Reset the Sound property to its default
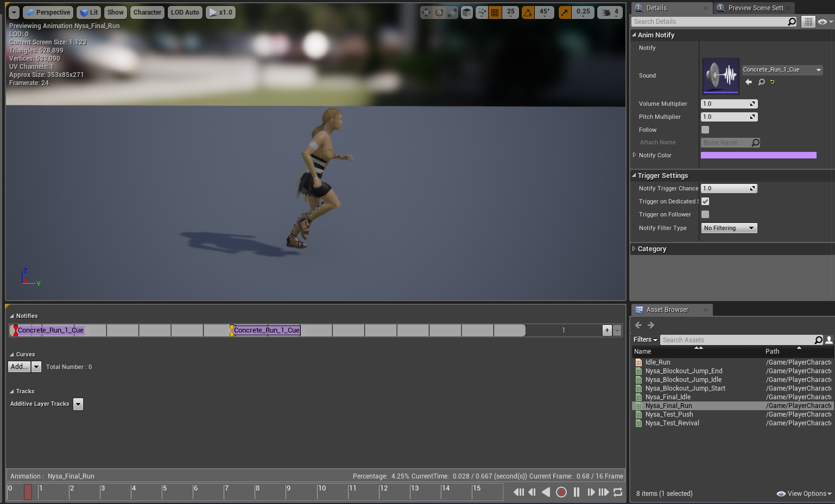This screenshot has height=504, width=835. click(772, 82)
